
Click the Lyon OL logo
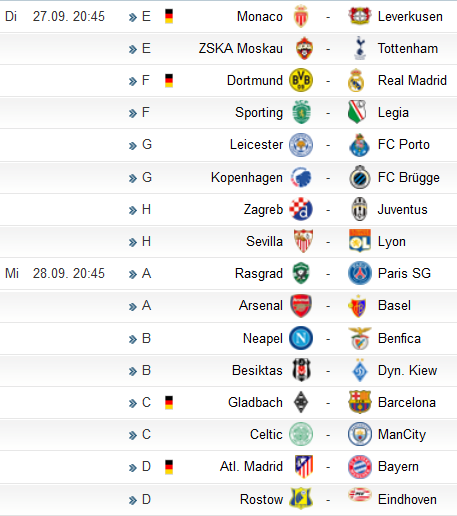(x=360, y=241)
